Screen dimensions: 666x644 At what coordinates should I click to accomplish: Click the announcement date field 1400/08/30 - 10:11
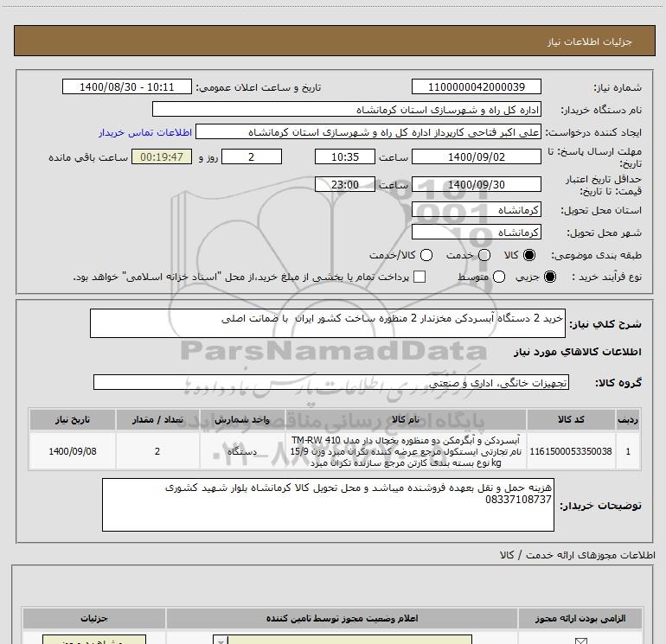[x=127, y=87]
